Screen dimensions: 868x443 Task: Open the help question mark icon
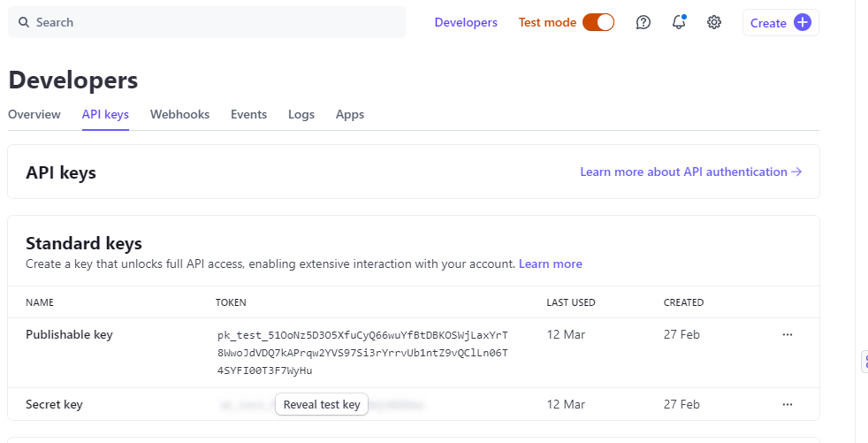(x=643, y=22)
